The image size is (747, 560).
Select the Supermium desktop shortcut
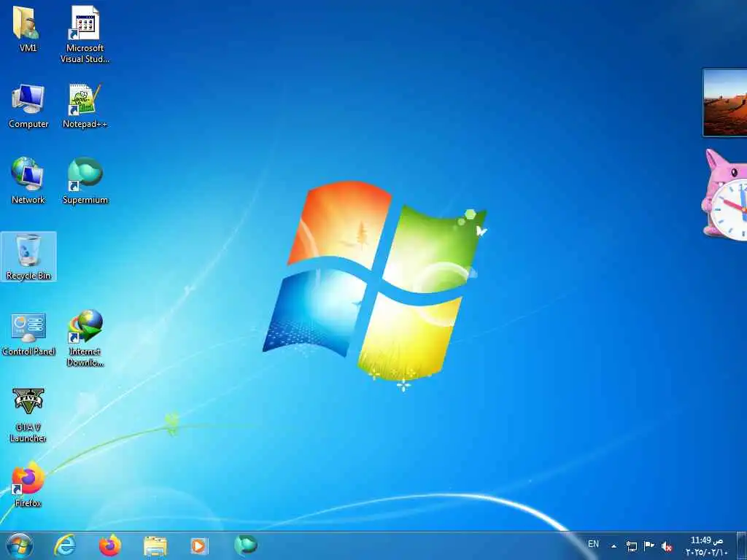[85, 181]
